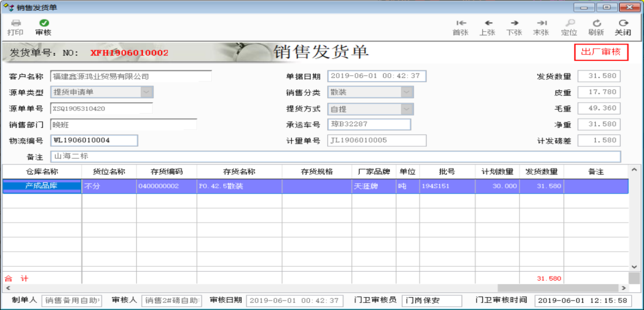
Task: Click the Locate (定位) search icon
Action: click(x=569, y=23)
